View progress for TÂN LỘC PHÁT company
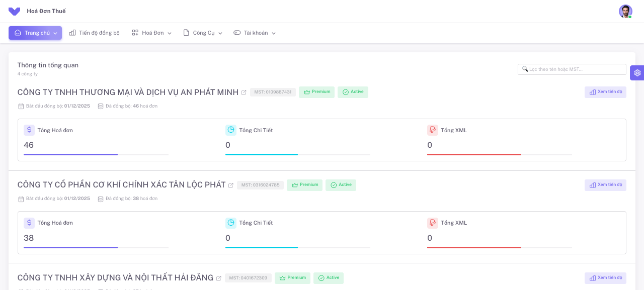Image resolution: width=644 pixels, height=290 pixels. 605,185
